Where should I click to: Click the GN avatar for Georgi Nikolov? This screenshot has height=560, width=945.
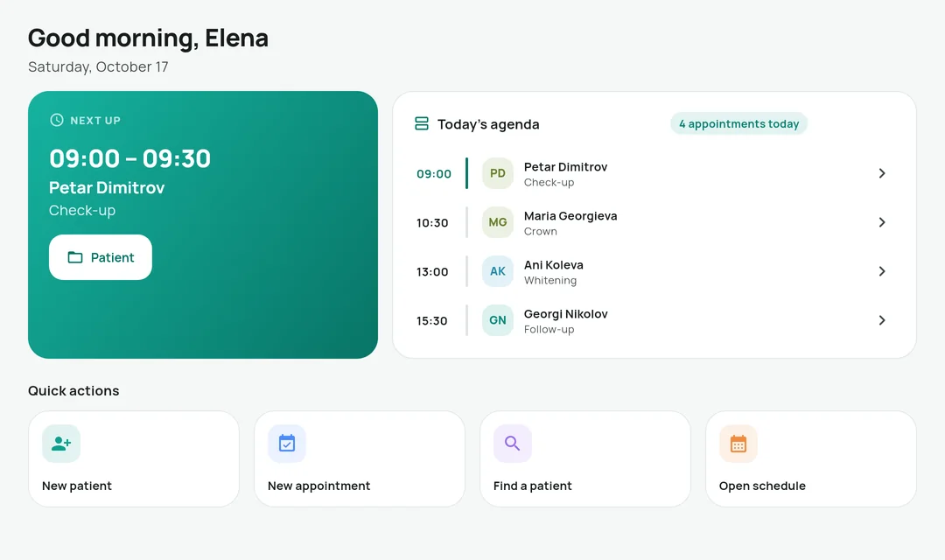pos(498,320)
